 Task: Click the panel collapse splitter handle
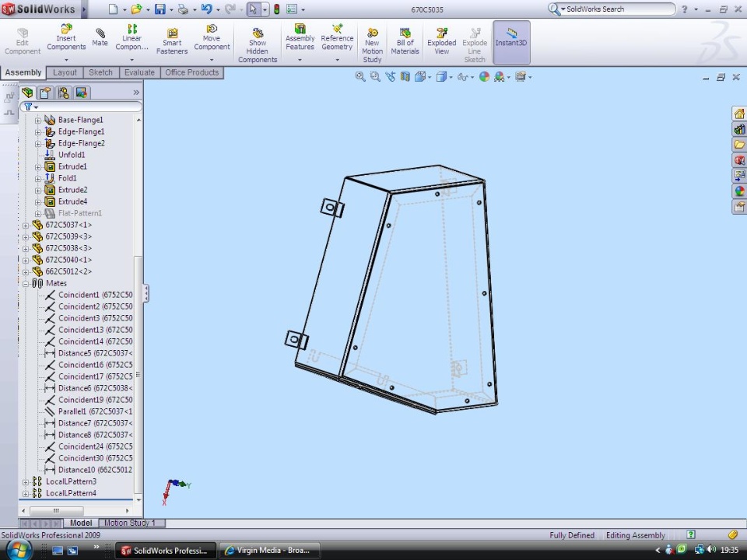(x=146, y=293)
